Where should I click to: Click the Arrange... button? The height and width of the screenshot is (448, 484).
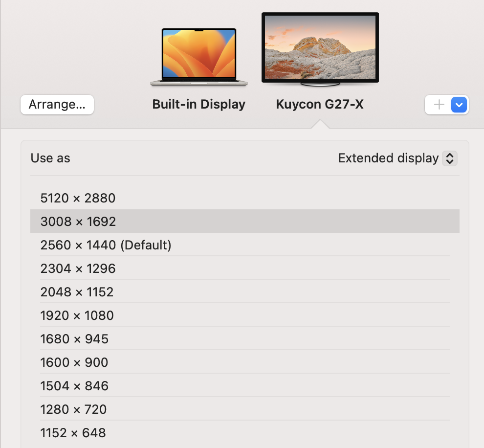(x=57, y=105)
